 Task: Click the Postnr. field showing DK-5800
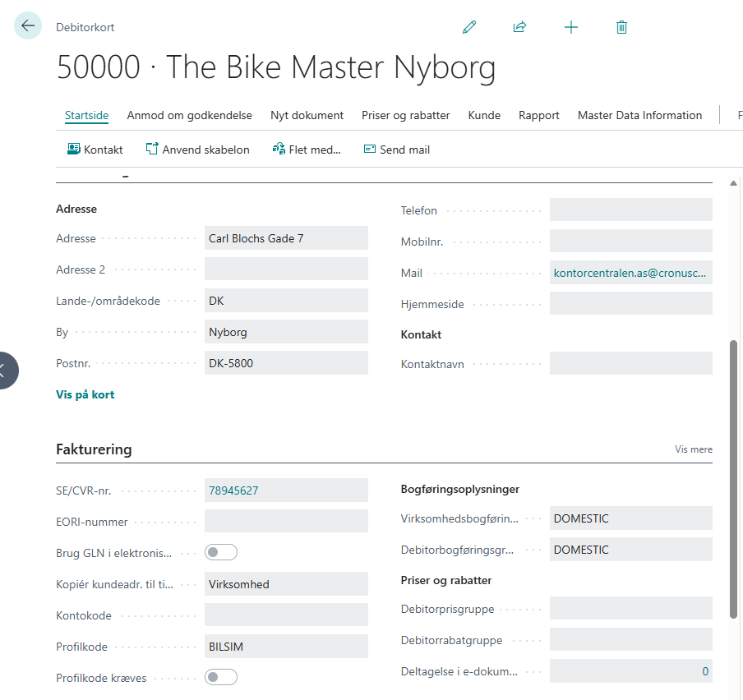[286, 363]
